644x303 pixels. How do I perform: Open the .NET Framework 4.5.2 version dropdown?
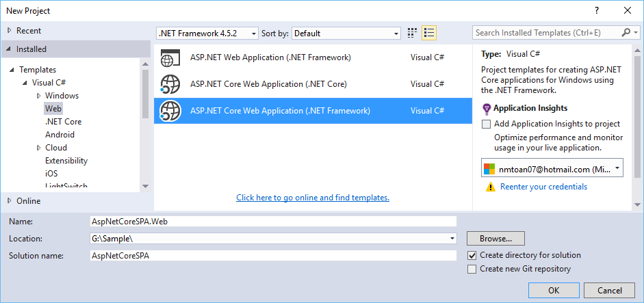pos(207,34)
